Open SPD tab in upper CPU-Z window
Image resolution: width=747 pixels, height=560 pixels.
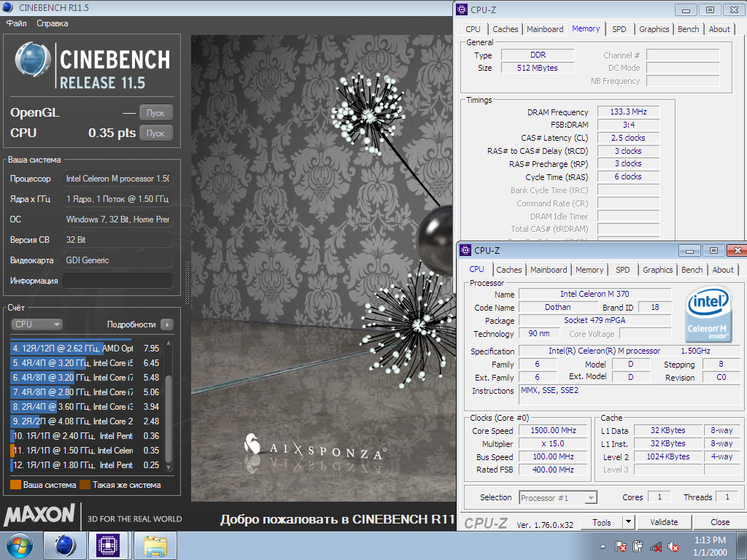619,29
